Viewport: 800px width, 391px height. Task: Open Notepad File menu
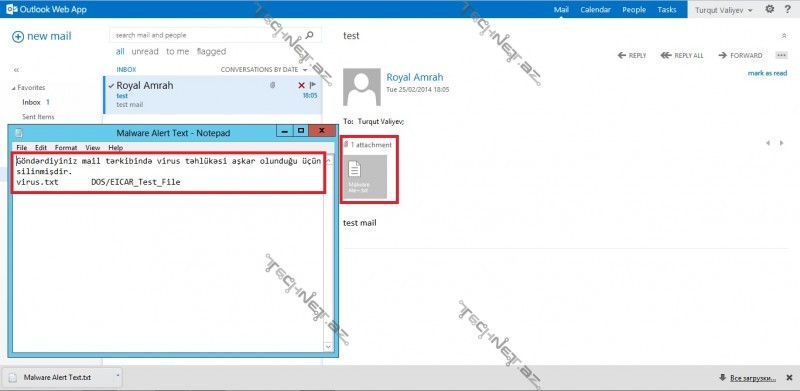21,148
